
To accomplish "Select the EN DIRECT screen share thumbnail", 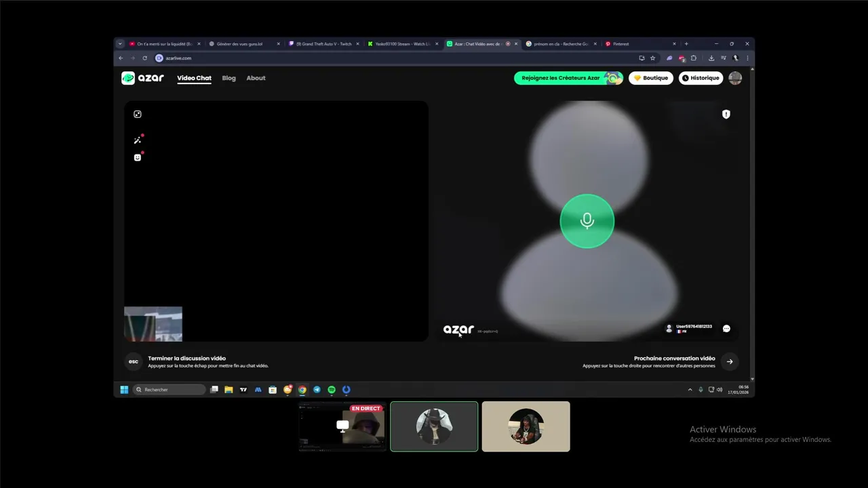I will coord(342,426).
